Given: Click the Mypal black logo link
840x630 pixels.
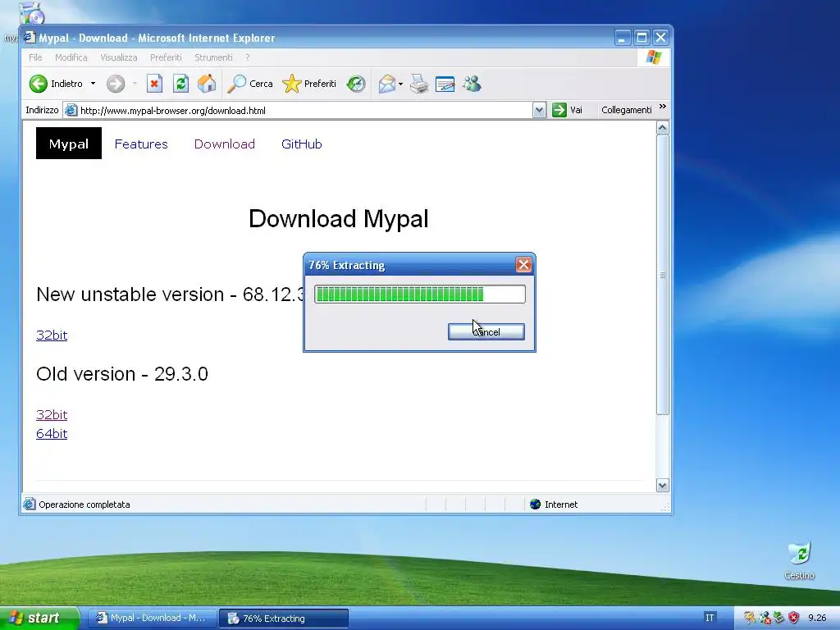Looking at the screenshot, I should coord(69,143).
